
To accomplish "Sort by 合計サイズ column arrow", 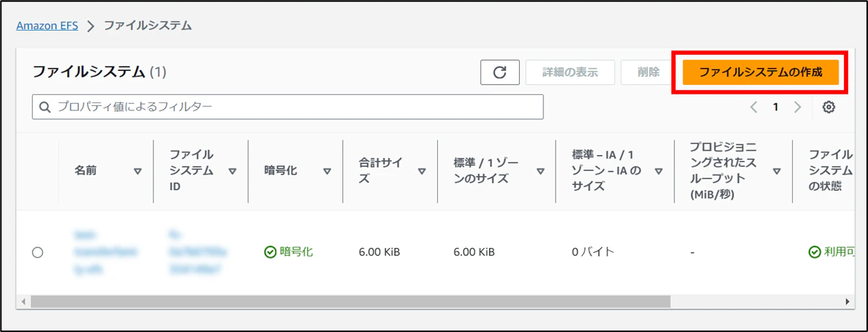I will coord(422,172).
